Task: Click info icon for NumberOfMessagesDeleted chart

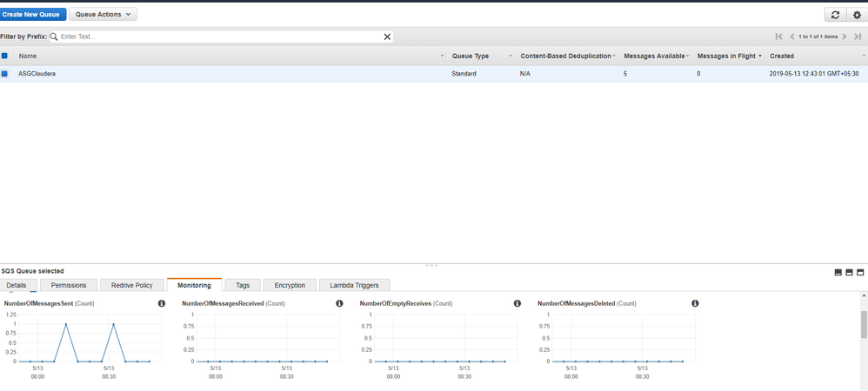Action: coord(695,304)
